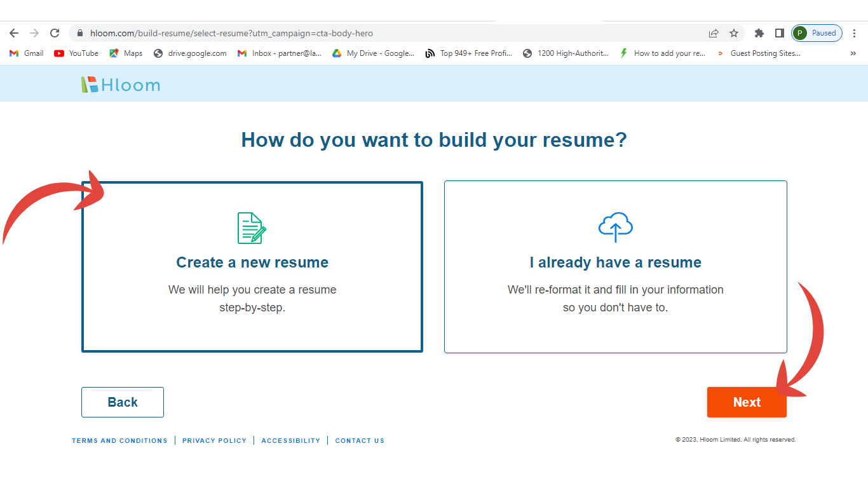Screen dimensions: 868x488
Task: Click the Hloom logo
Action: [x=121, y=85]
